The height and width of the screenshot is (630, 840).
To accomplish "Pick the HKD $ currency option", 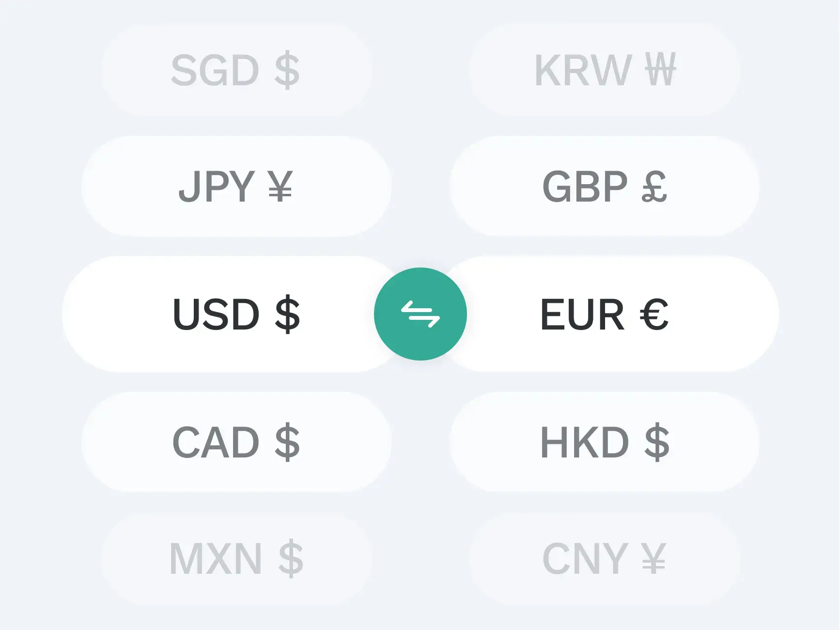I will coord(604,442).
